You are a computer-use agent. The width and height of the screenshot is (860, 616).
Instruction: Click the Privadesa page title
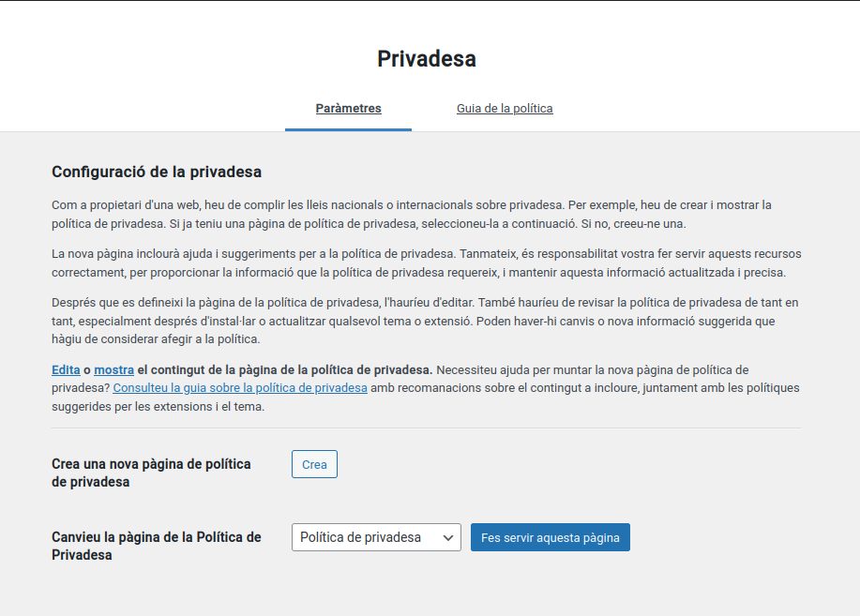(427, 59)
